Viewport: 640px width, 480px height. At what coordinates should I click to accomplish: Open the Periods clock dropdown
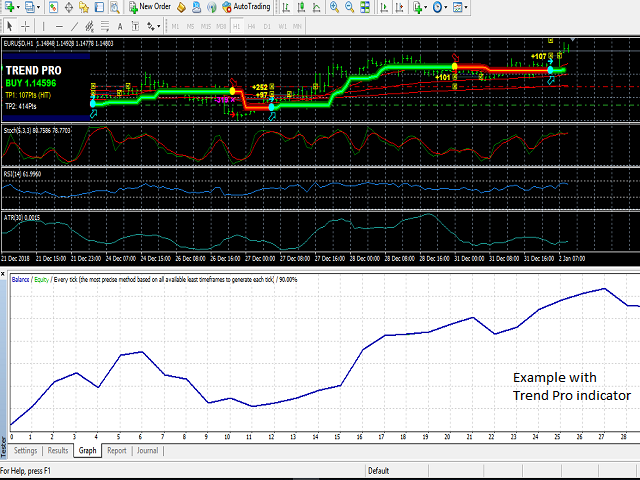(440, 7)
